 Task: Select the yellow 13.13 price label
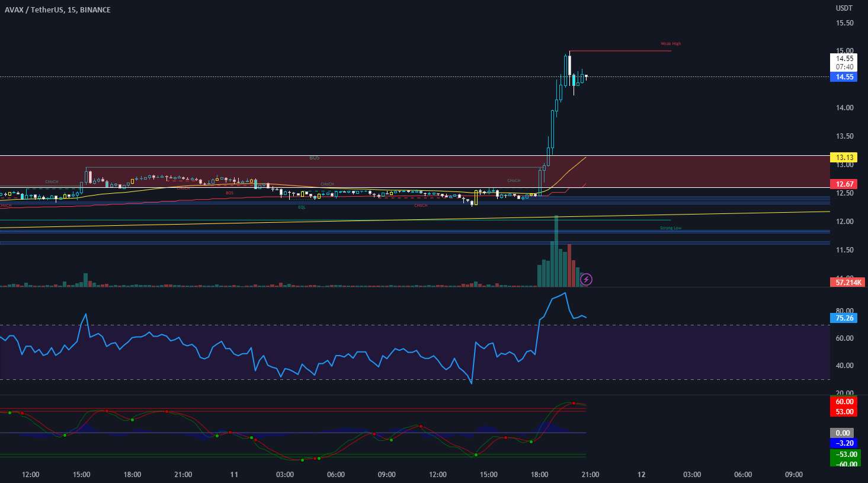[844, 158]
